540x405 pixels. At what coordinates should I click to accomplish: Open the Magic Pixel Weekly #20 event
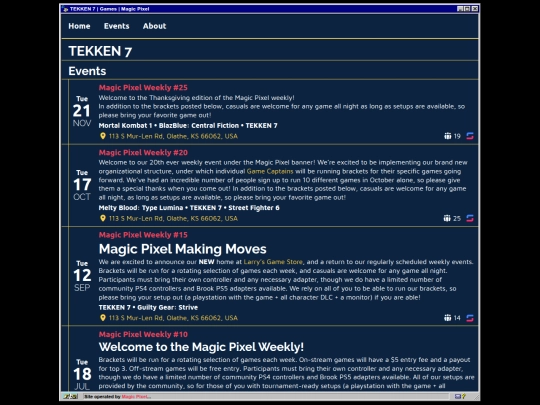[x=143, y=153]
